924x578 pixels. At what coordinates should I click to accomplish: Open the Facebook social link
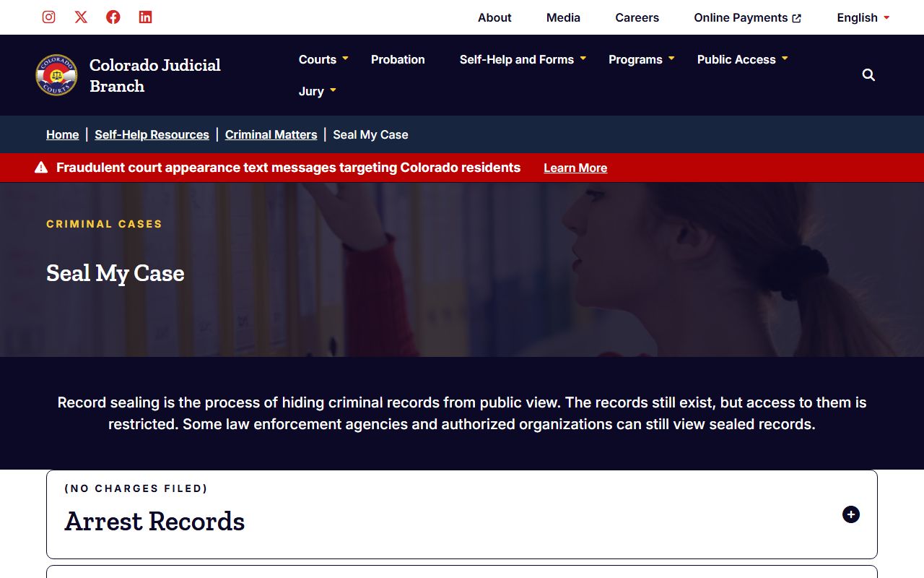click(x=113, y=17)
